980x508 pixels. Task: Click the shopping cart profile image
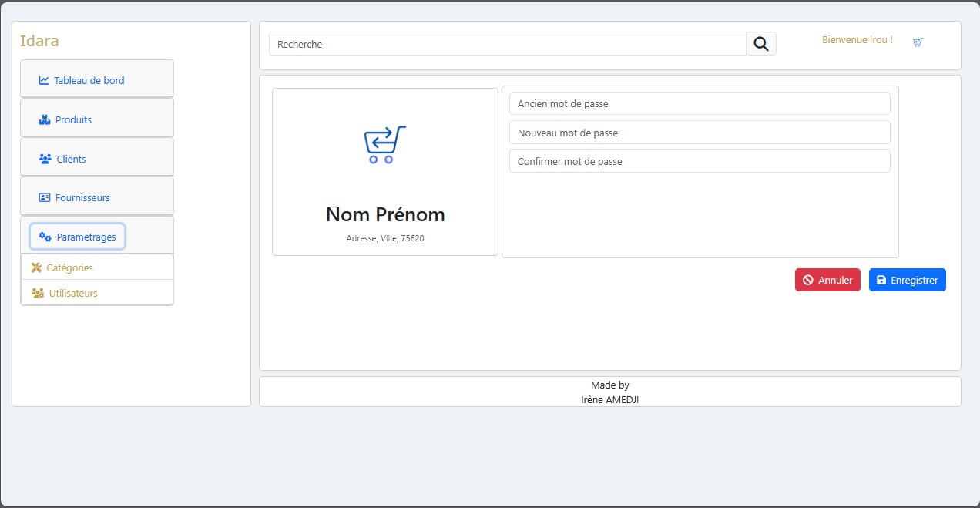coord(384,143)
